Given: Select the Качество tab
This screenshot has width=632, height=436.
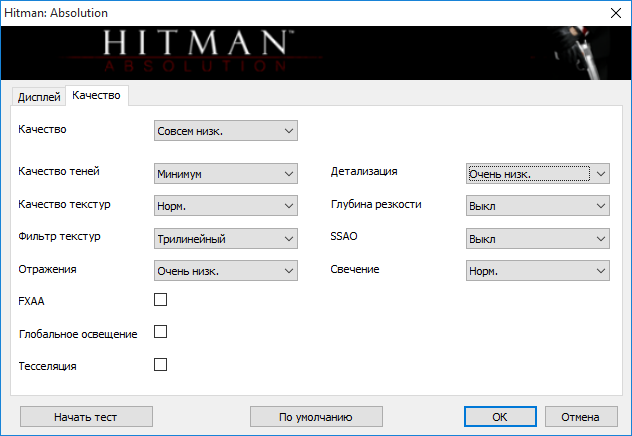Looking at the screenshot, I should pos(97,96).
